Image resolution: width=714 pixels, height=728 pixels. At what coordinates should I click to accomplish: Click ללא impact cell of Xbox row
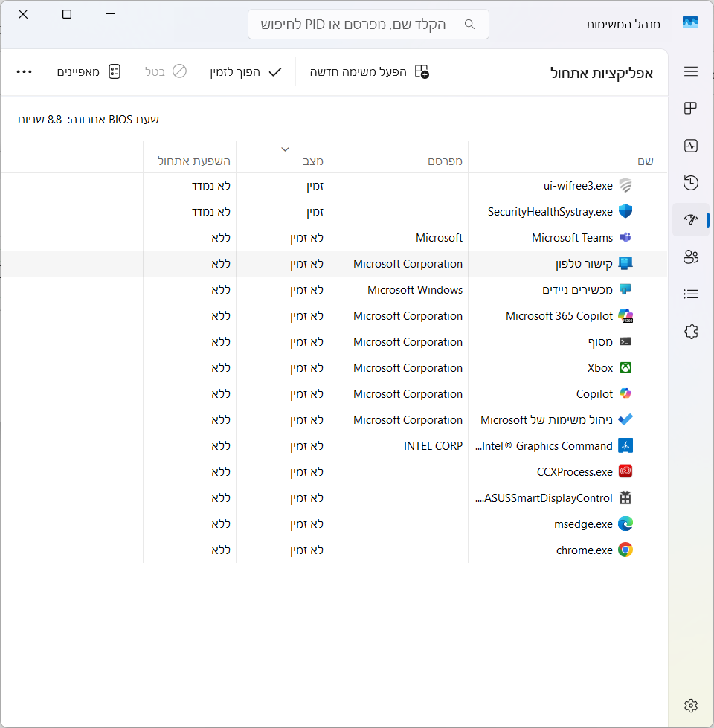(221, 367)
